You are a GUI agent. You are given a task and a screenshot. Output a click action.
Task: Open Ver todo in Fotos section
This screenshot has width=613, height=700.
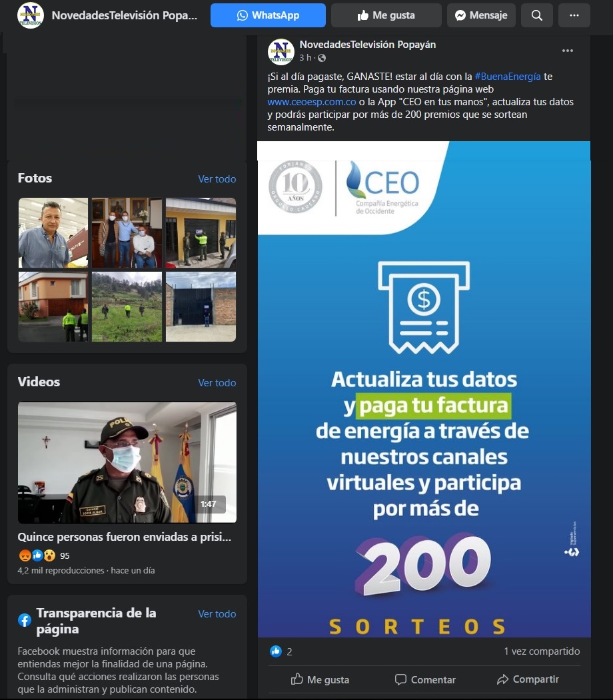click(x=217, y=179)
